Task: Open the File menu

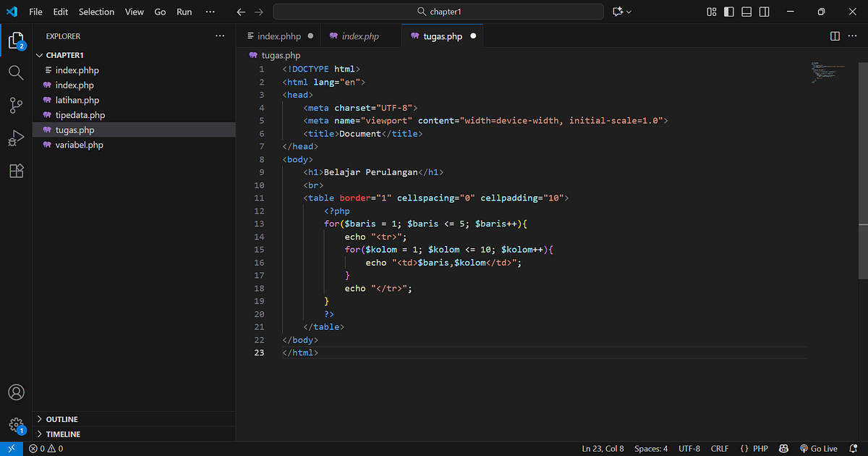Action: (35, 12)
